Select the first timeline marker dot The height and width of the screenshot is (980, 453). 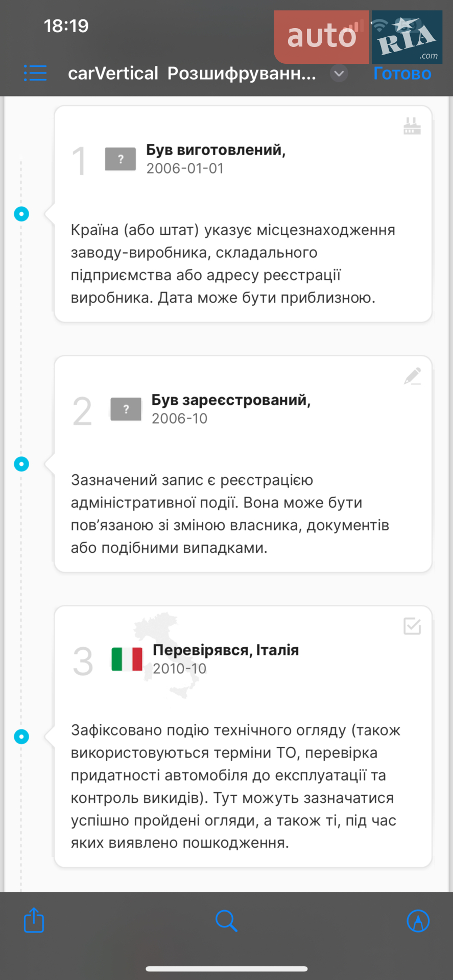tap(21, 214)
